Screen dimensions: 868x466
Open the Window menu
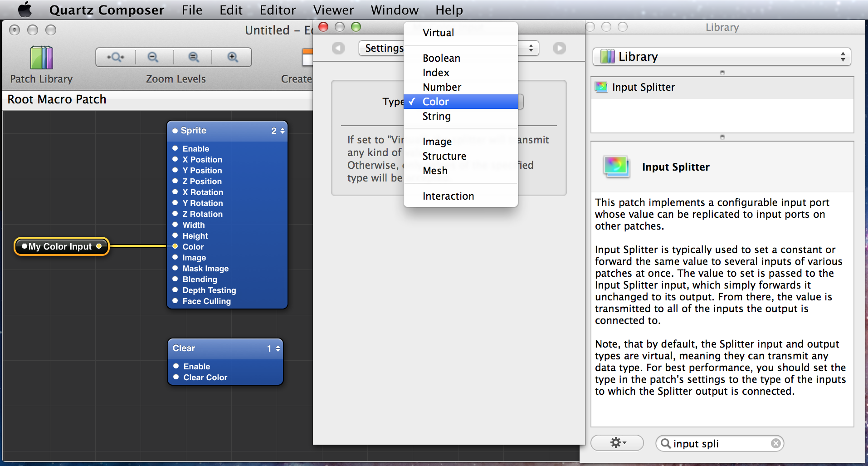click(395, 10)
